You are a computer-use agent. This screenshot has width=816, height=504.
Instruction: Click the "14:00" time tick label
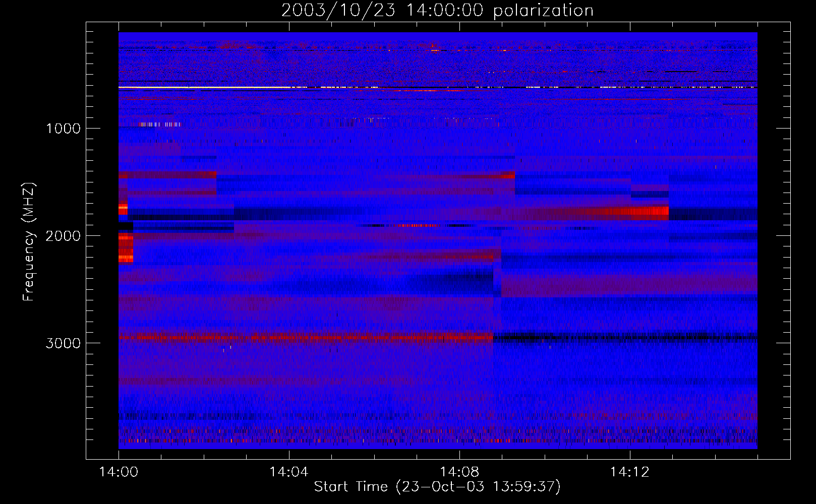point(119,472)
